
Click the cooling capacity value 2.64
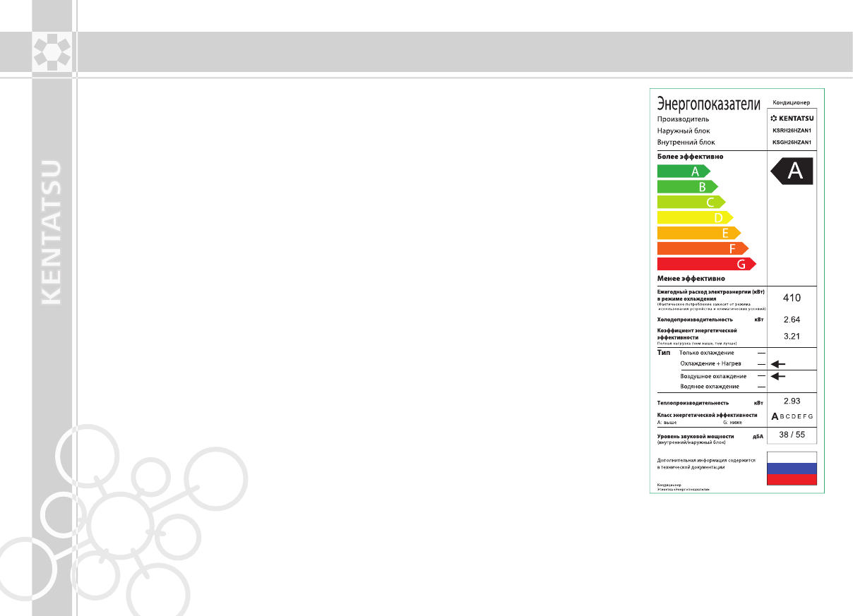click(x=792, y=320)
